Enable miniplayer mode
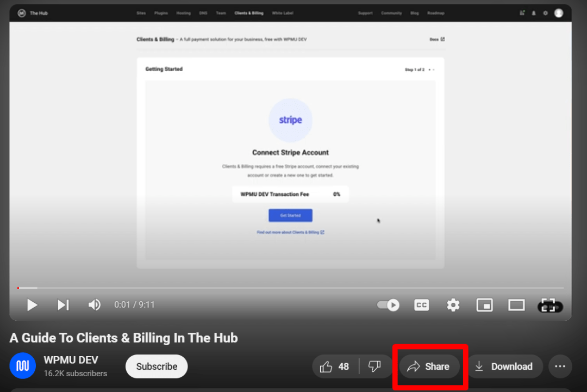Screen dimensions: 587x392 484,305
